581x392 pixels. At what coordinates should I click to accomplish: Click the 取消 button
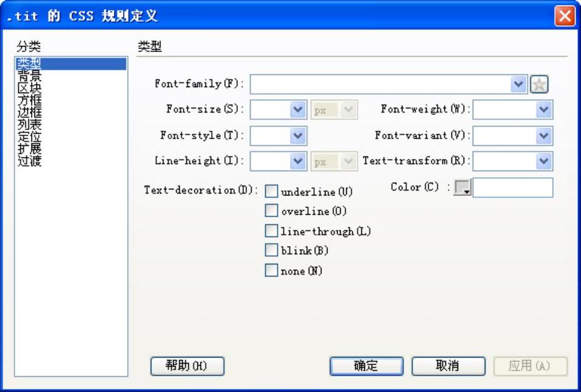pos(448,366)
